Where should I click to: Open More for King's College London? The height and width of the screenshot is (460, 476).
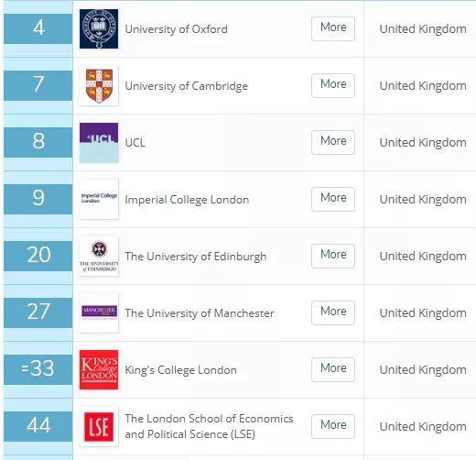(x=333, y=369)
